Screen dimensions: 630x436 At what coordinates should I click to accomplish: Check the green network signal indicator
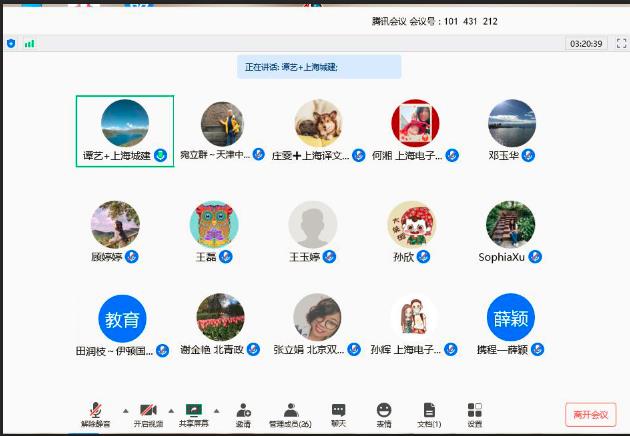tap(29, 44)
